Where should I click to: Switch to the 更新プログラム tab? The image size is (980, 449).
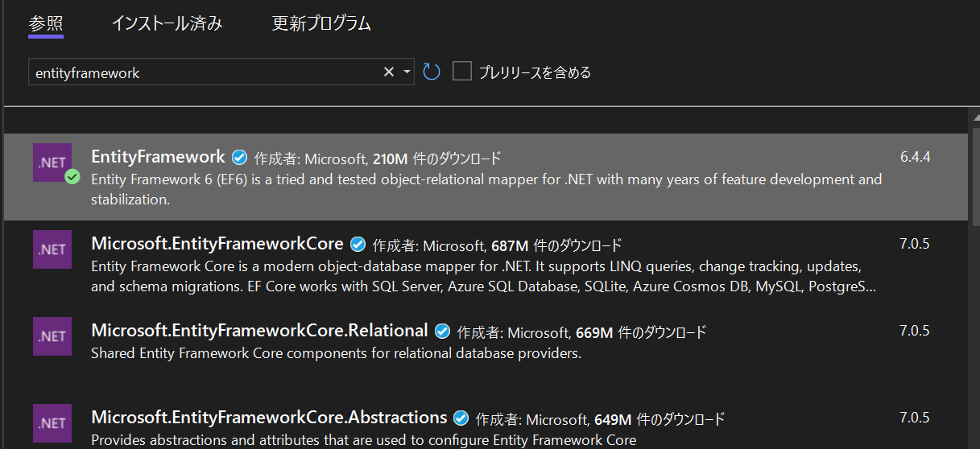[321, 23]
